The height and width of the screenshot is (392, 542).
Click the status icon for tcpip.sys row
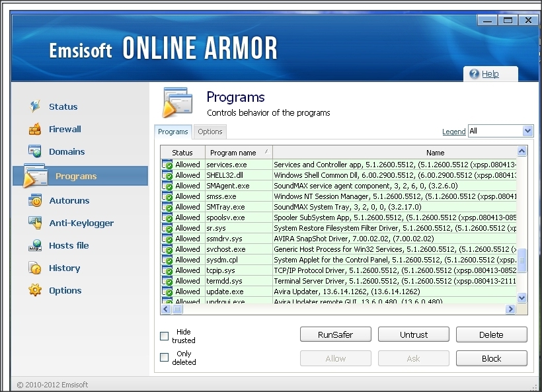[167, 270]
